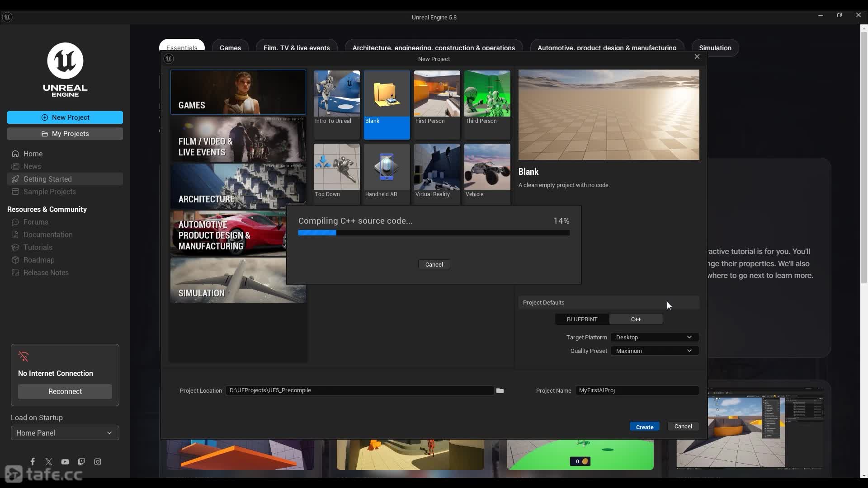Click the Forums speech bubble icon
The height and width of the screenshot is (488, 868).
point(15,222)
